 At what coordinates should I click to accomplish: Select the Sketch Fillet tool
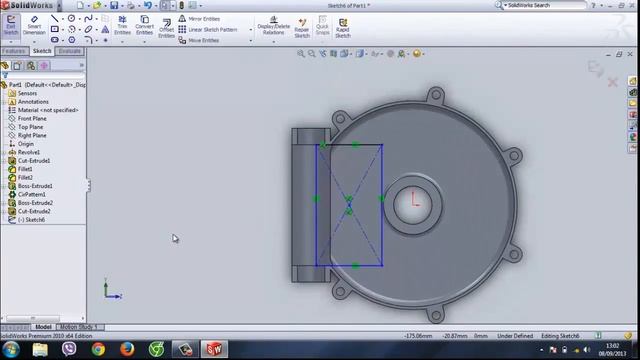pos(88,40)
